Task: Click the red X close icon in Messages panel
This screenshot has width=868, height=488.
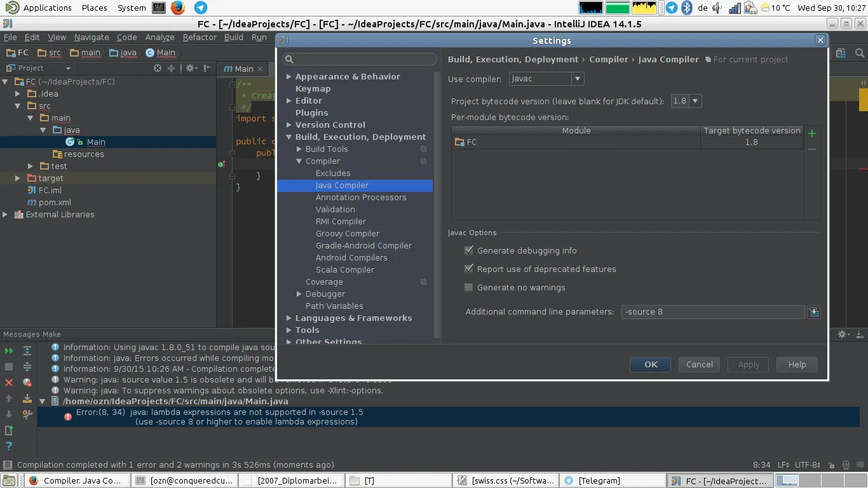Action: [x=9, y=383]
